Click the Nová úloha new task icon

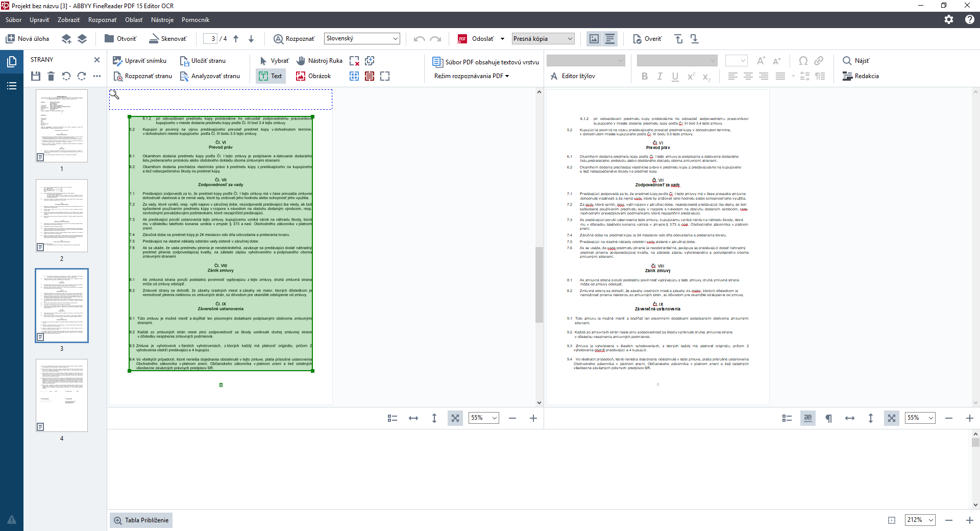[10, 39]
